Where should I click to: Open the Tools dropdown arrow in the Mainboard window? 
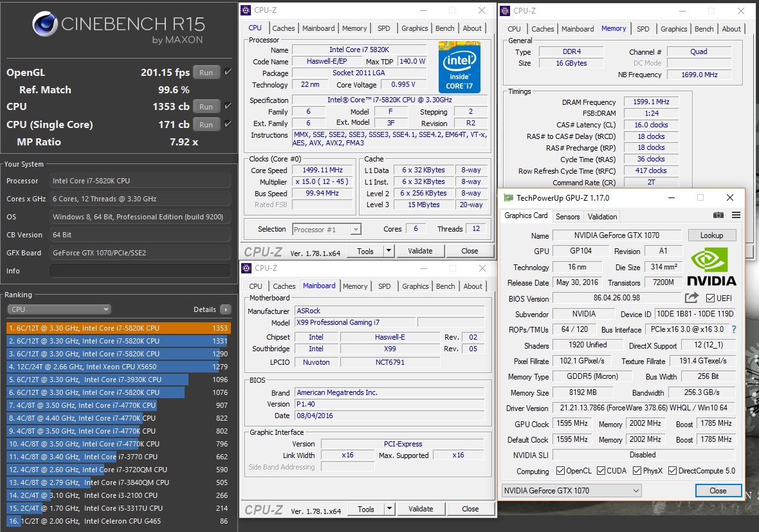tap(389, 509)
